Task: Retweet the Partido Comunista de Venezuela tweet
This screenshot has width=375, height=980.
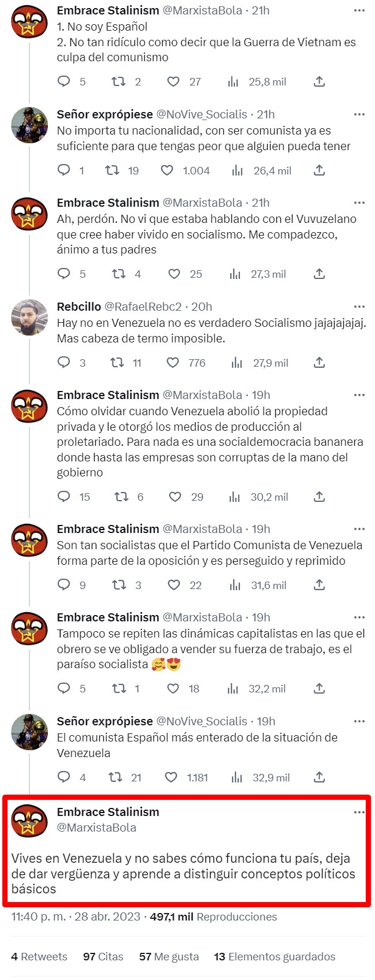Action: click(x=118, y=585)
